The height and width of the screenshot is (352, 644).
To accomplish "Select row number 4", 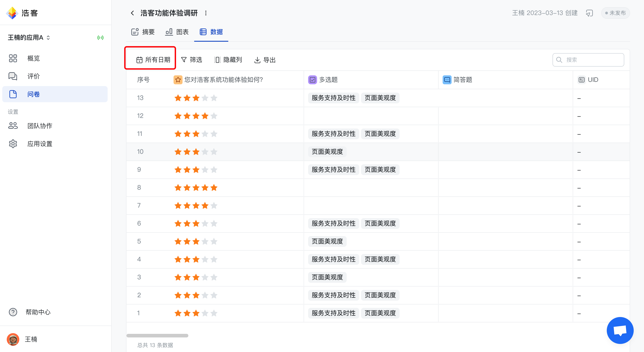I will pos(139,259).
